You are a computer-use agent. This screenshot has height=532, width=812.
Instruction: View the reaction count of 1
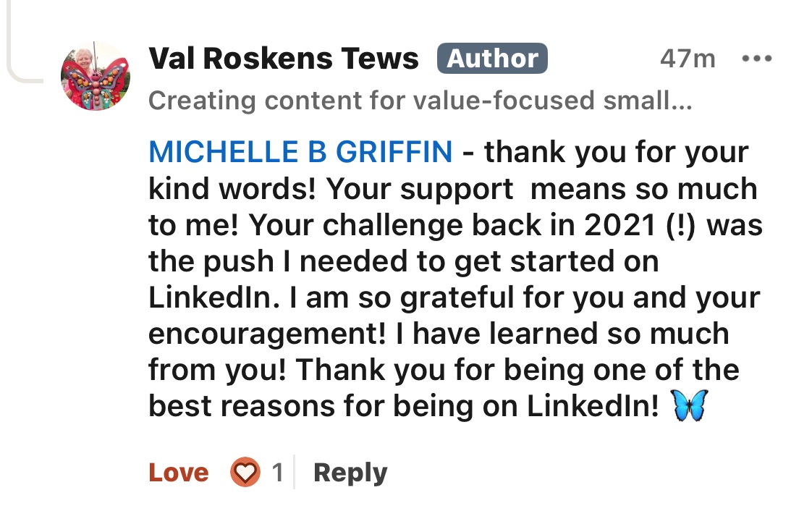[277, 473]
